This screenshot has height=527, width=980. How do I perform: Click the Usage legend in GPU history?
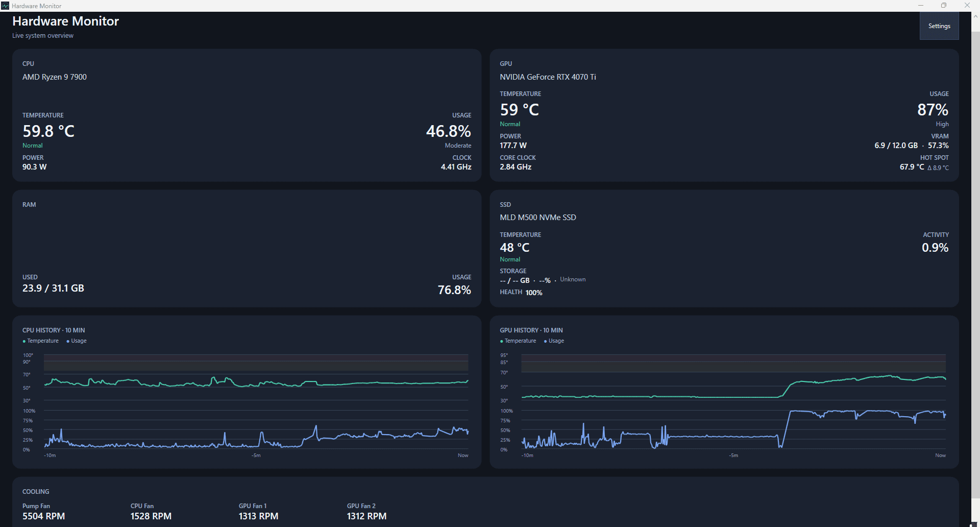pyautogui.click(x=554, y=341)
